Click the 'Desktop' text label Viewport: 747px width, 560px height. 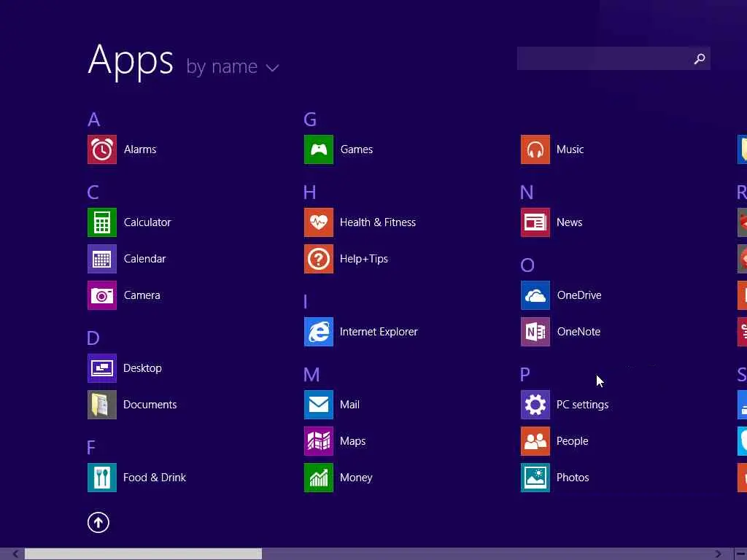point(142,368)
